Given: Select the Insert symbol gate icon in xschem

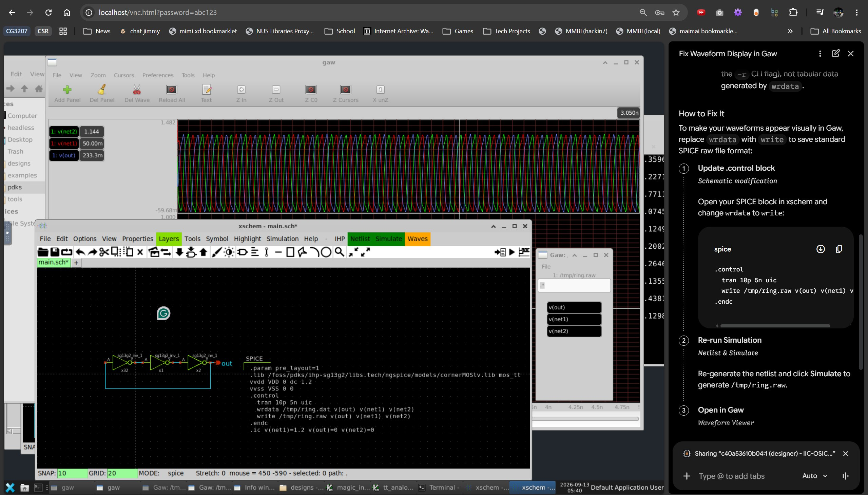Looking at the screenshot, I should [243, 252].
